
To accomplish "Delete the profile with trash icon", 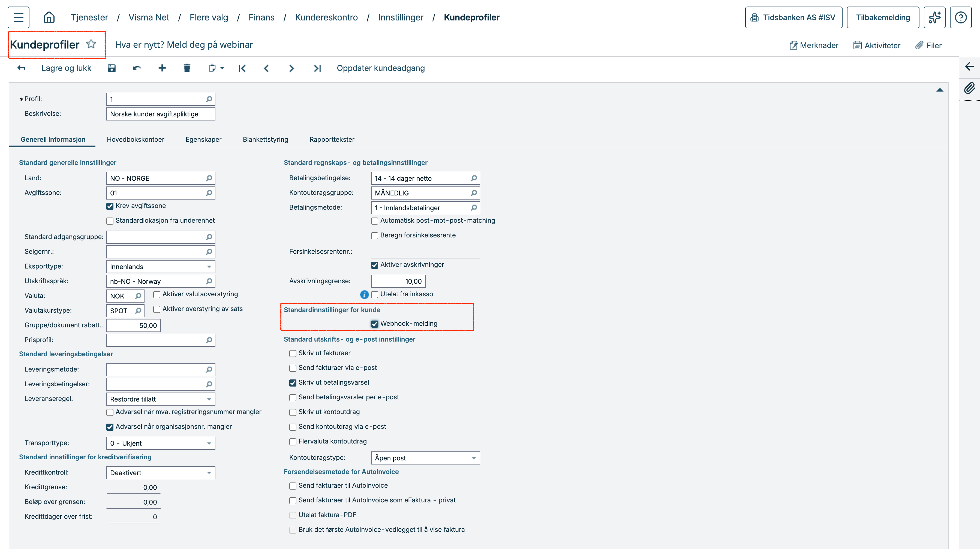I will pyautogui.click(x=187, y=68).
